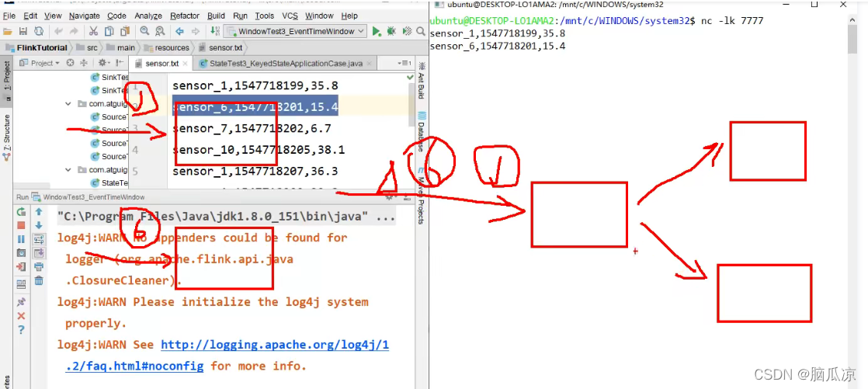
Task: Pause output in the Run panel
Action: [21, 239]
